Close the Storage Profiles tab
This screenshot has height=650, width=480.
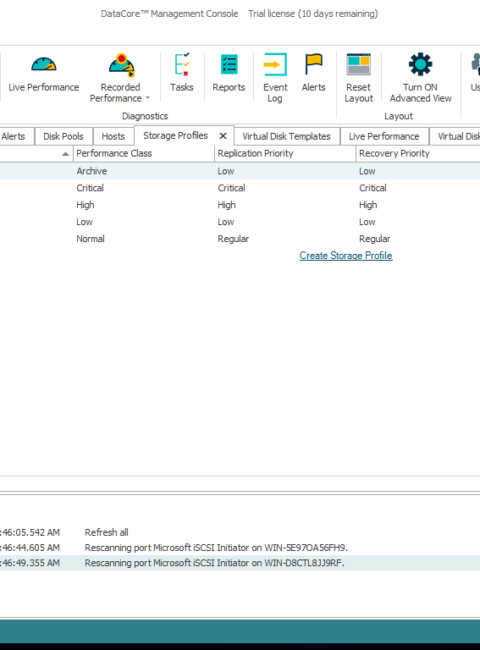tap(223, 136)
